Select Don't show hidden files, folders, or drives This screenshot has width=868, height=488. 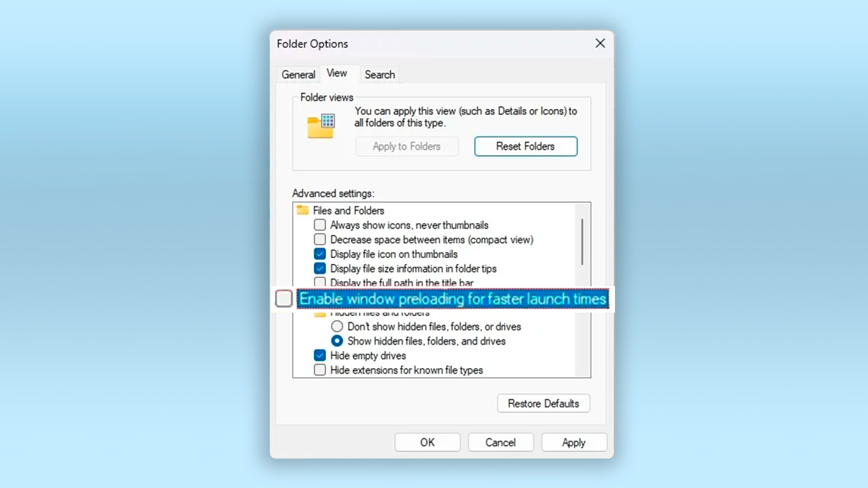pos(337,326)
